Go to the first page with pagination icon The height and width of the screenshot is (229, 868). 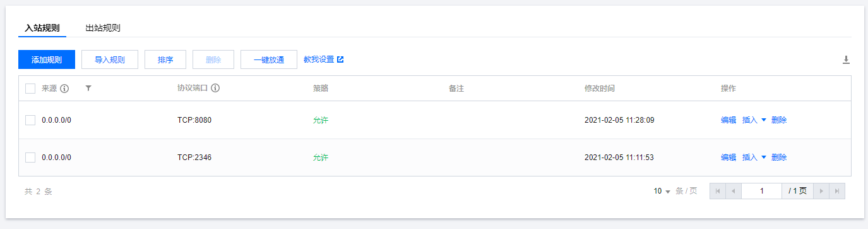718,191
